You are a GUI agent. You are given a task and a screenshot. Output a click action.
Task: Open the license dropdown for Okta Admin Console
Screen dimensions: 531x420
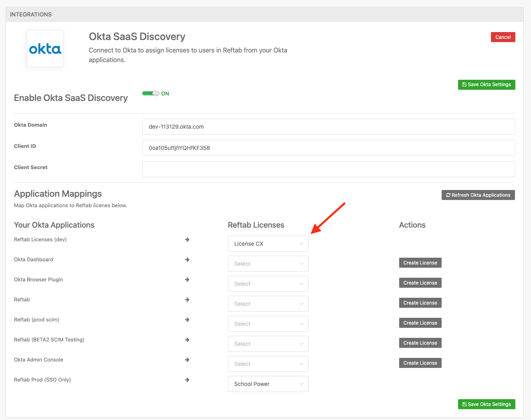pos(268,364)
